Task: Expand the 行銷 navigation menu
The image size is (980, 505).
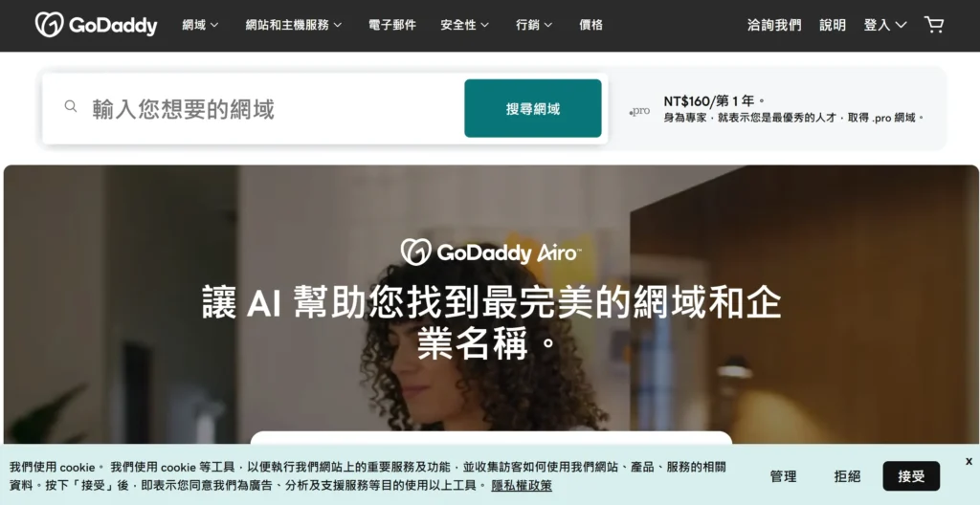Action: coord(534,25)
